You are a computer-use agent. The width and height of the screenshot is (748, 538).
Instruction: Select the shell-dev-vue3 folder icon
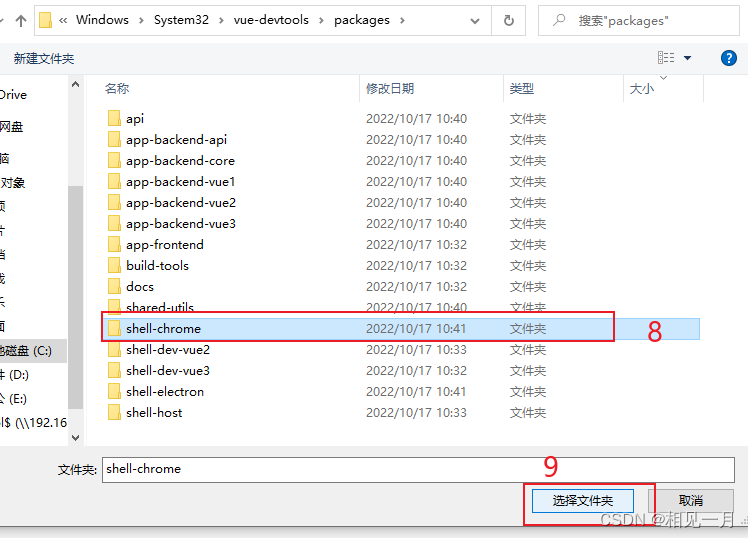(114, 370)
